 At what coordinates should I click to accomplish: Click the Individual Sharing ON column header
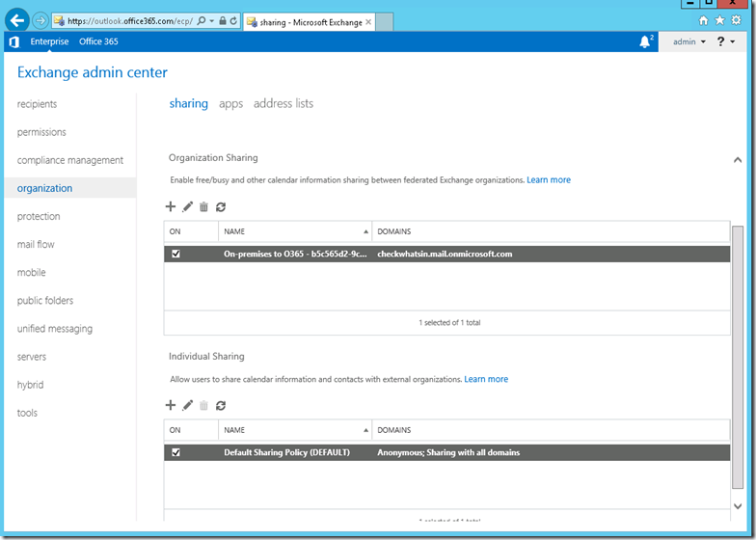pos(191,430)
